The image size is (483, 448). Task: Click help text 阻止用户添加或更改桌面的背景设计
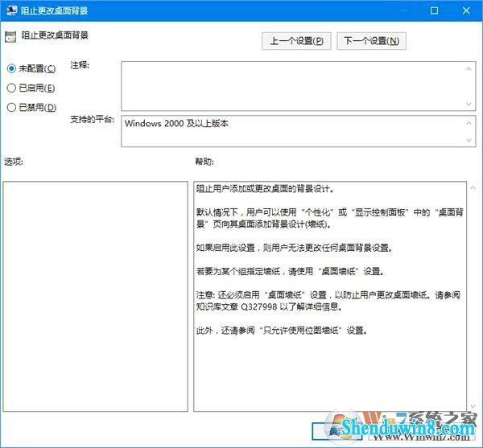point(265,189)
